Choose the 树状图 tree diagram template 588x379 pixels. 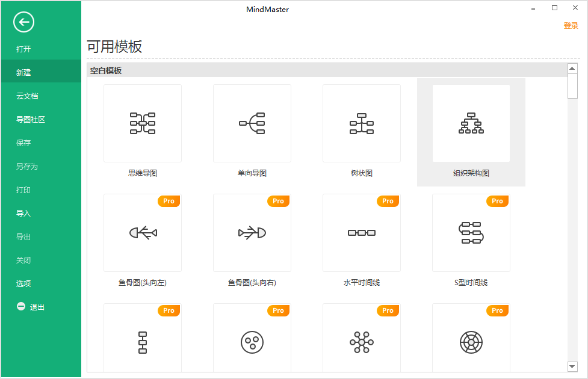click(362, 123)
